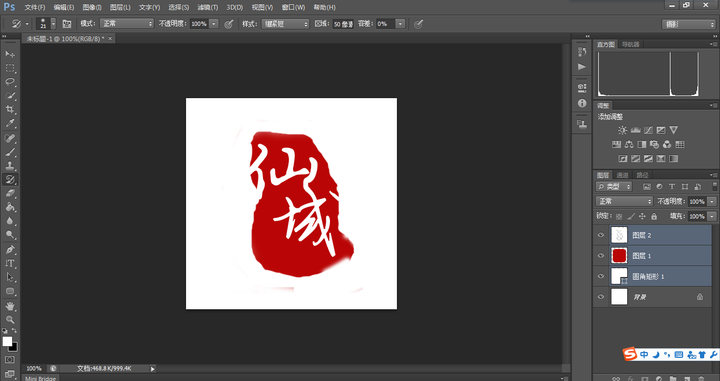This screenshot has width=720, height=381.
Task: Select the Pen tool
Action: [x=10, y=250]
